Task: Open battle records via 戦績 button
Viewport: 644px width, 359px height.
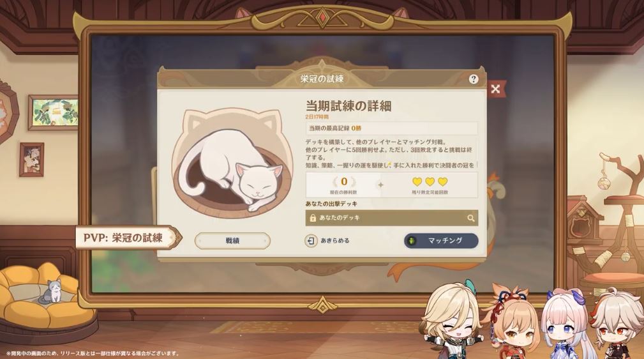Action: 232,241
